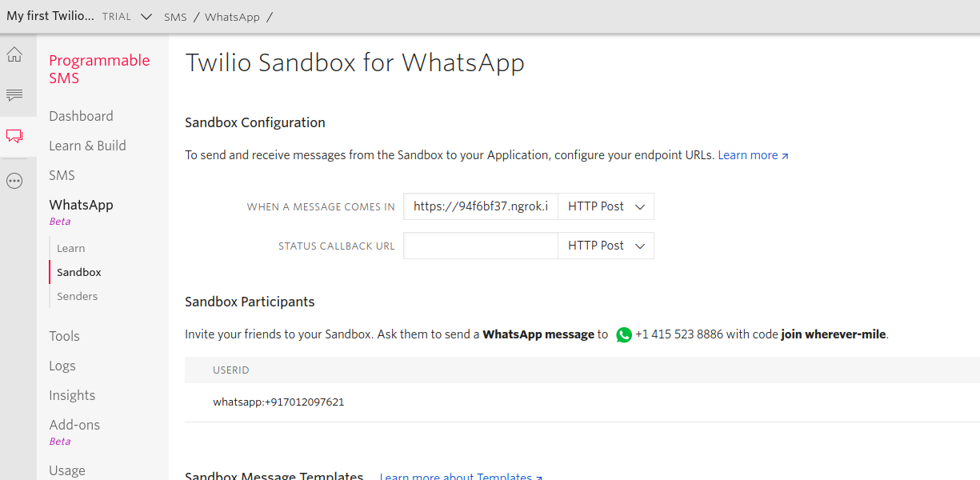Screen dimensions: 980x480
Task: Open the Senders sub-item under WhatsApp
Action: point(77,296)
